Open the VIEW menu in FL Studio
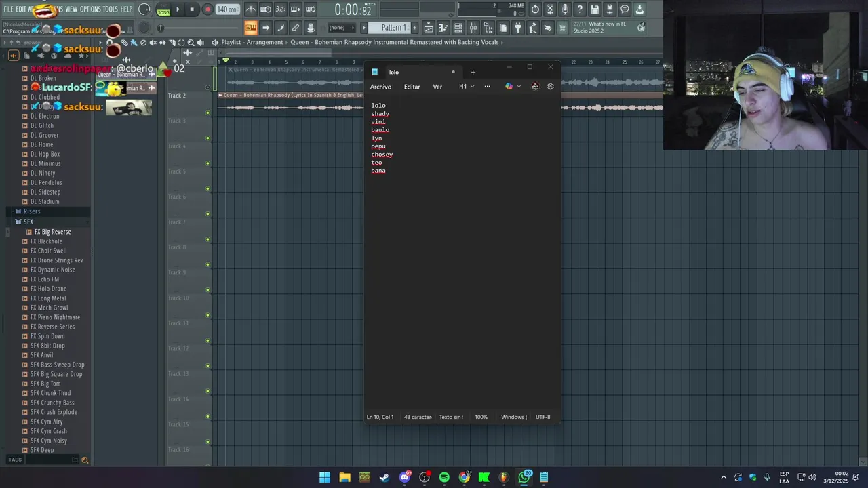Screen dimensions: 868x488 click(x=71, y=9)
